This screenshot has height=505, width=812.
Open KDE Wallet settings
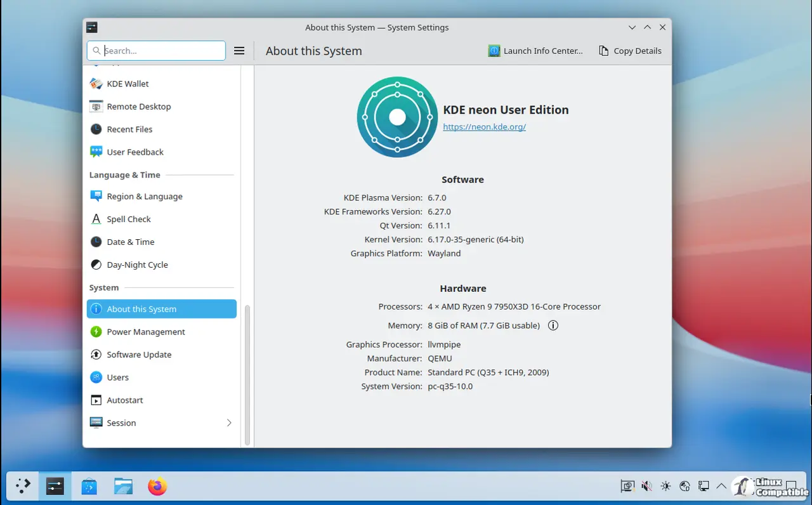point(161,84)
